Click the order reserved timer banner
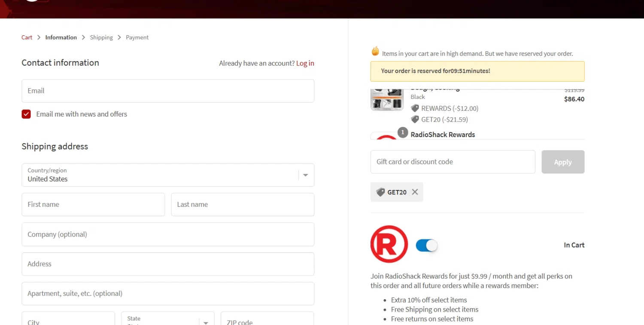Screen dimensions: 644x325 (x=477, y=71)
